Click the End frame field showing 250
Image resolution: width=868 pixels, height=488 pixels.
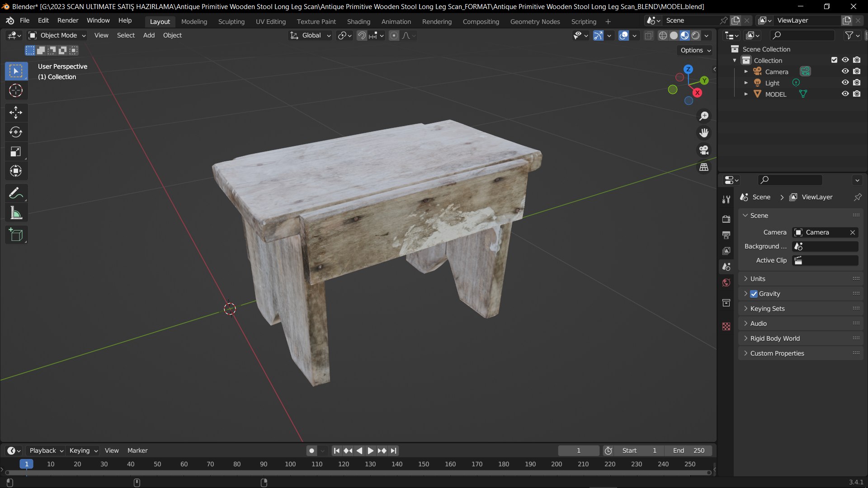pos(689,450)
